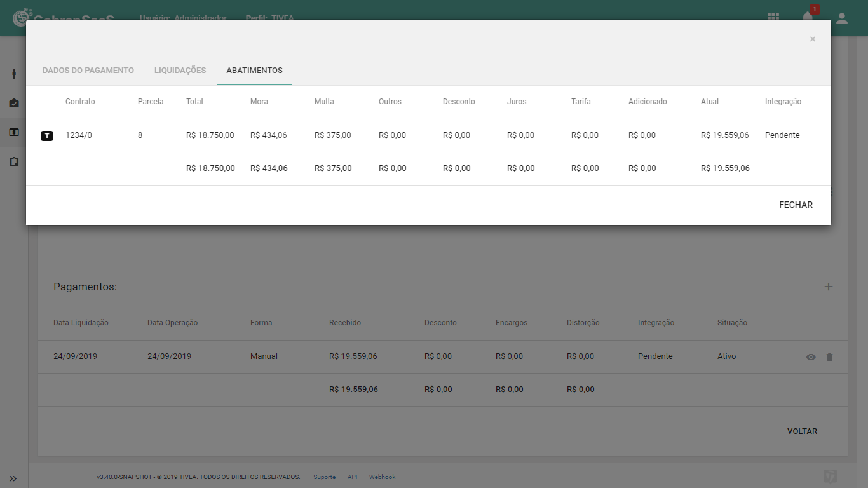Click the Data Liquidação column header
868x488 pixels.
(81, 323)
